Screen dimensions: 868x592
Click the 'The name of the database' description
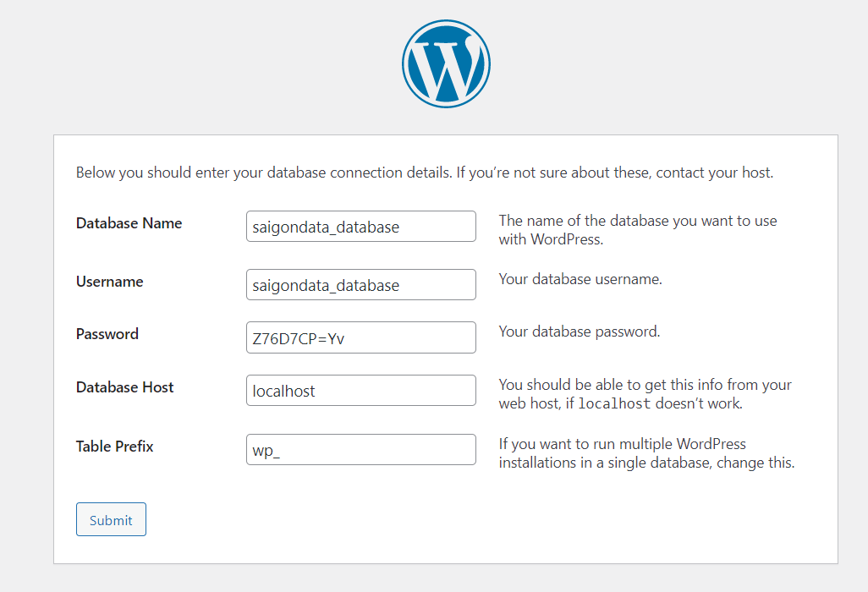point(638,230)
